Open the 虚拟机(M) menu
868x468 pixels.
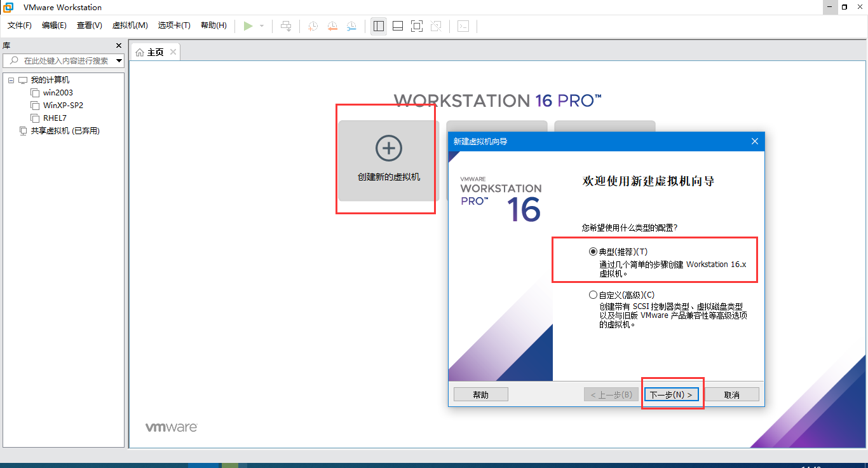[x=130, y=25]
